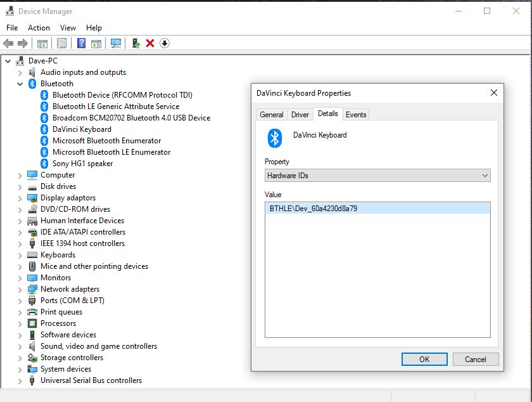This screenshot has width=532, height=402.
Task: Click the Update device driver toolbar icon
Action: pos(136,43)
